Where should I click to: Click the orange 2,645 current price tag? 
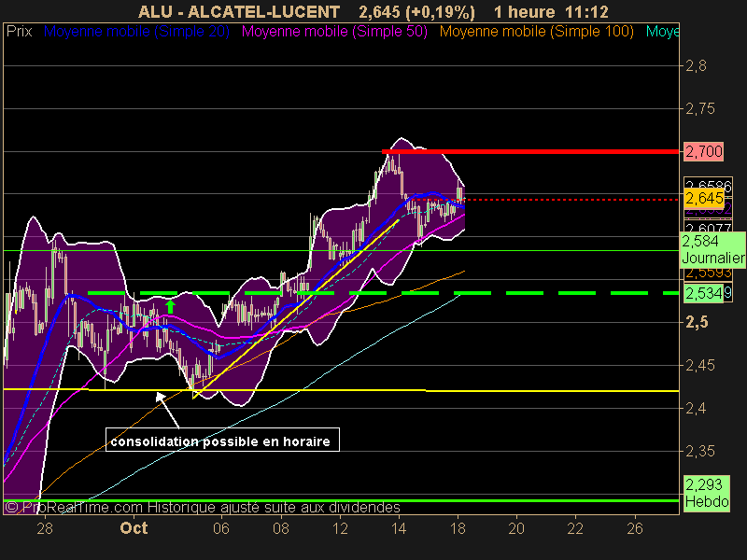click(704, 198)
